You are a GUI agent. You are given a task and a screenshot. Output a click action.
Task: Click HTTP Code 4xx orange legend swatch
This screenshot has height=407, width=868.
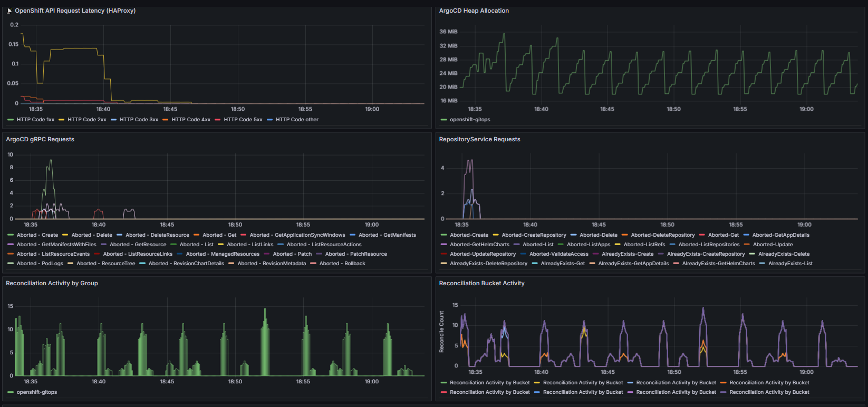coord(166,120)
